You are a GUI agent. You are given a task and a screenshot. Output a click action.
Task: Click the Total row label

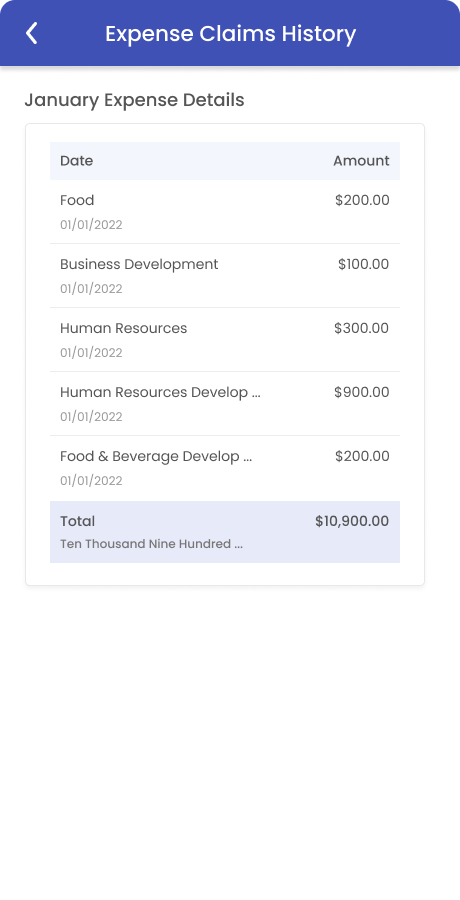coord(78,521)
